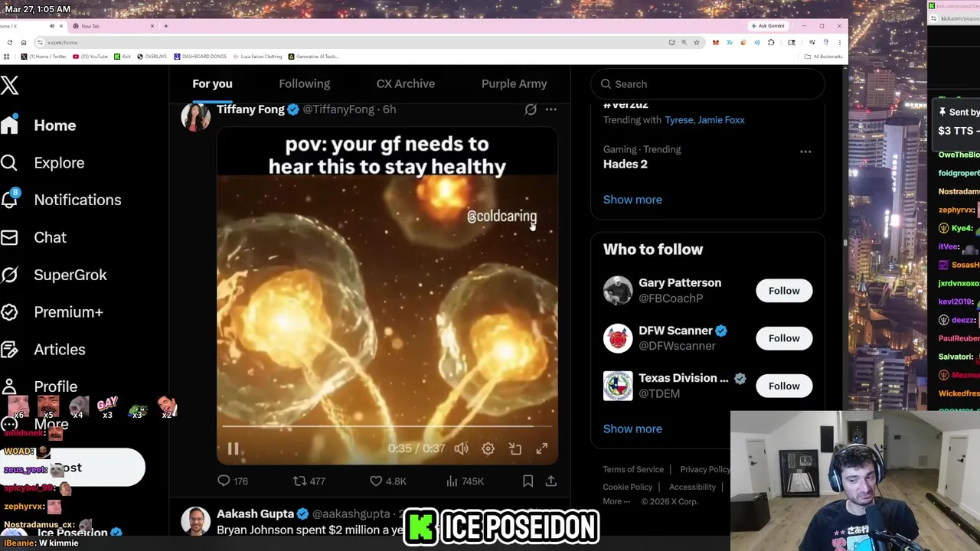
Task: Open the Jamie Foxx trending link
Action: pos(720,120)
